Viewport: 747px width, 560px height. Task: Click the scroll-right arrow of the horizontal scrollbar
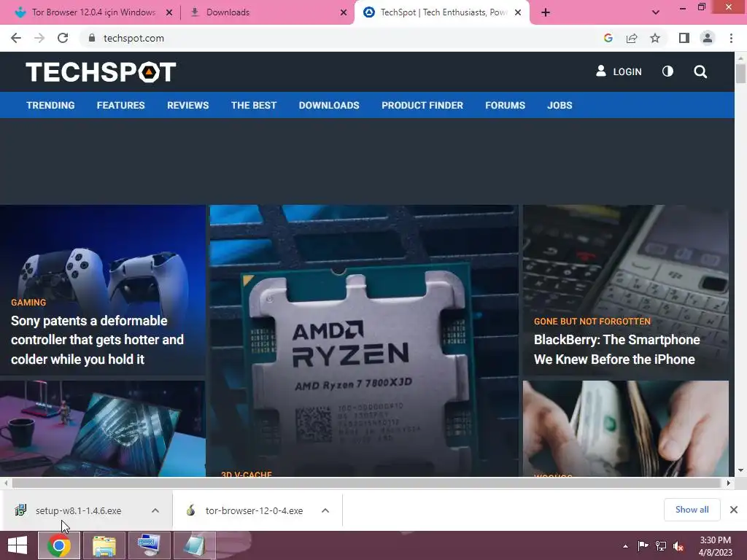click(x=729, y=483)
